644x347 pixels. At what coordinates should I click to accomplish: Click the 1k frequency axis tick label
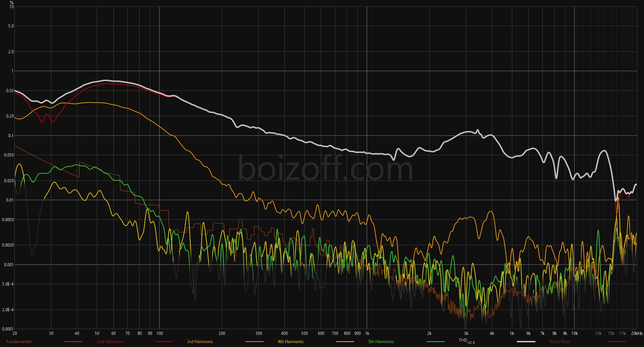[367, 333]
